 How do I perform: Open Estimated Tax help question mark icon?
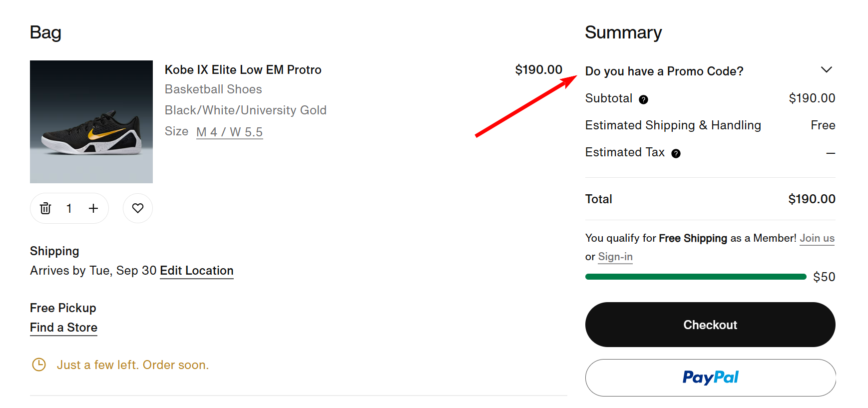pyautogui.click(x=676, y=153)
